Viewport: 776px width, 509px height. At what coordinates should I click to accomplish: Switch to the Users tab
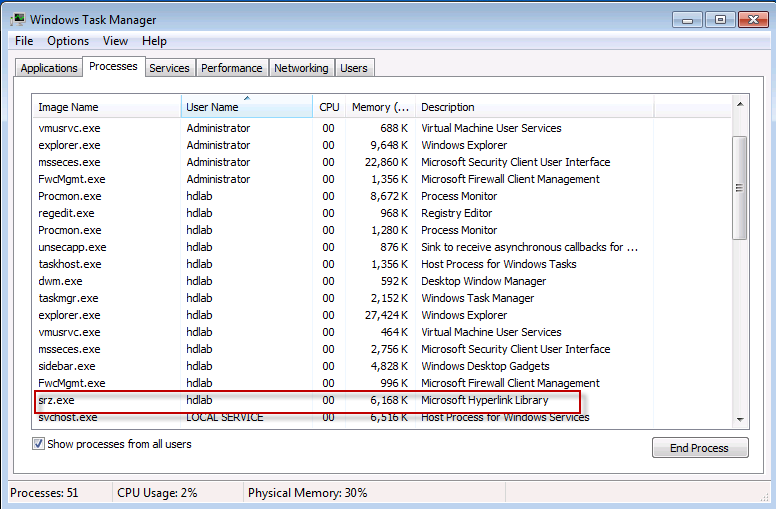[354, 68]
